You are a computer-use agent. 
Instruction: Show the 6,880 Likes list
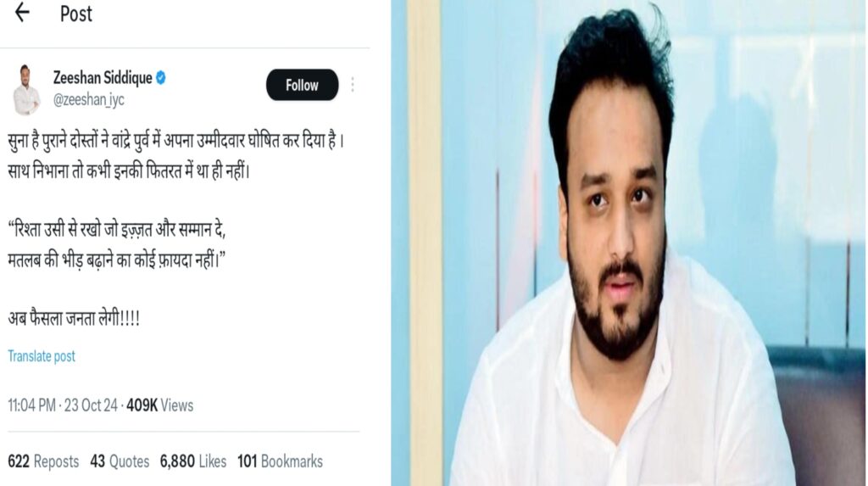click(x=193, y=461)
